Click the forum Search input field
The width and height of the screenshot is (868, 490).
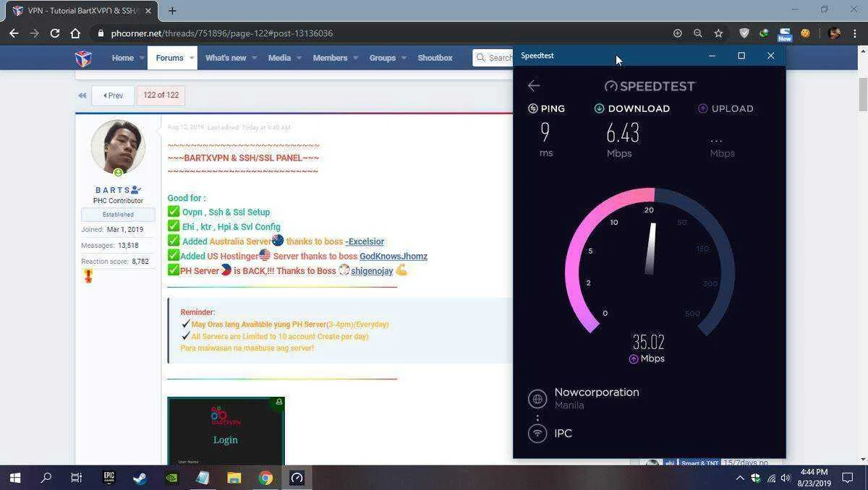[x=493, y=58]
